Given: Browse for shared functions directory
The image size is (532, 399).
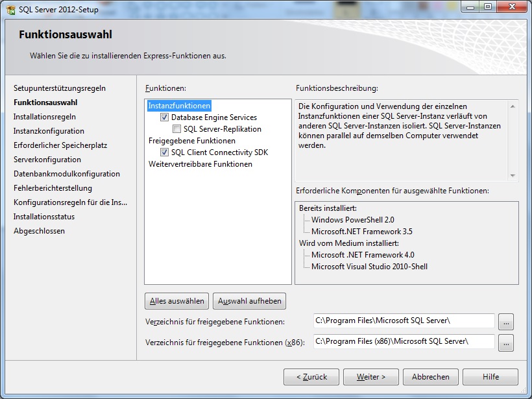Looking at the screenshot, I should tap(506, 322).
